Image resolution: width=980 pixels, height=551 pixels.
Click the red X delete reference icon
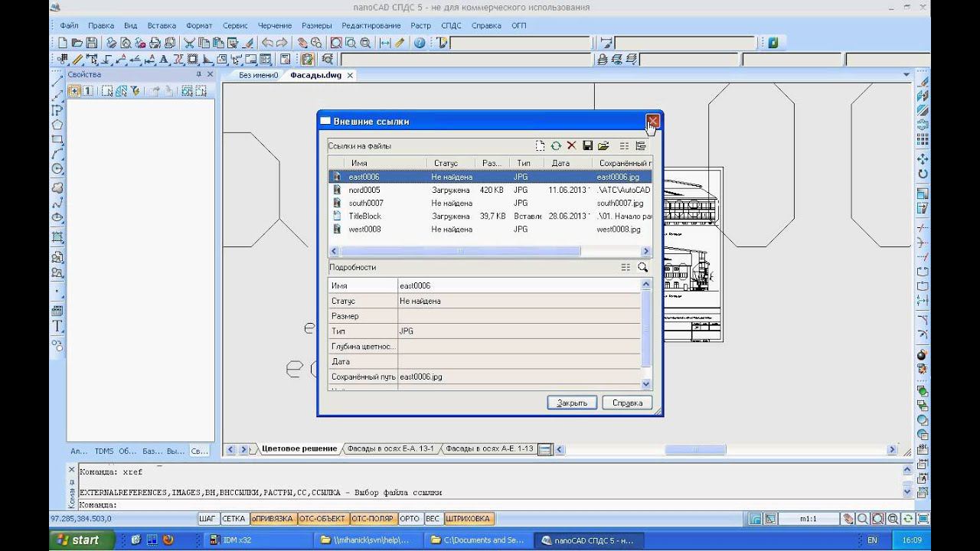[x=571, y=145]
